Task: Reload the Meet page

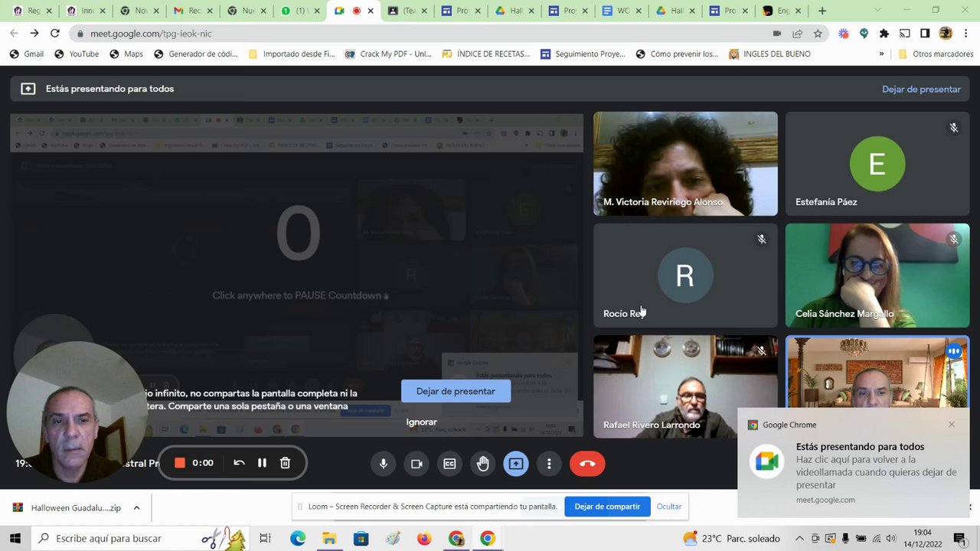Action: pyautogui.click(x=55, y=34)
